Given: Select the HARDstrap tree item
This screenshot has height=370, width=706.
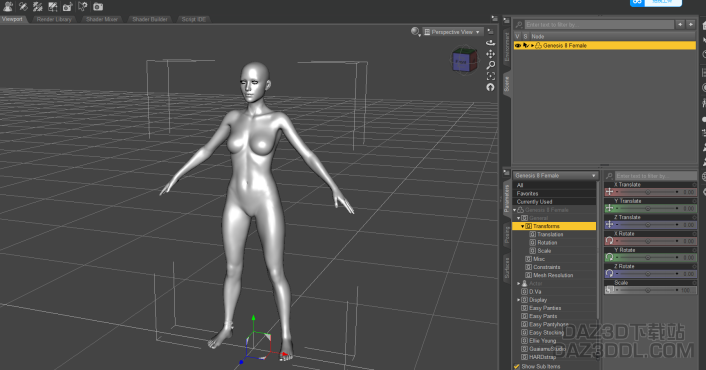Looking at the screenshot, I should (542, 357).
